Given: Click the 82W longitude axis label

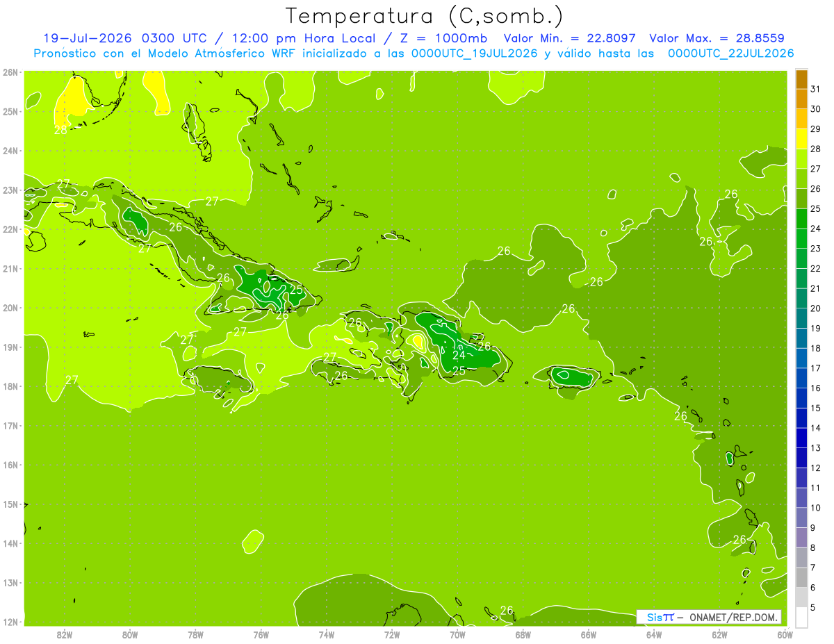Looking at the screenshot, I should tap(64, 634).
